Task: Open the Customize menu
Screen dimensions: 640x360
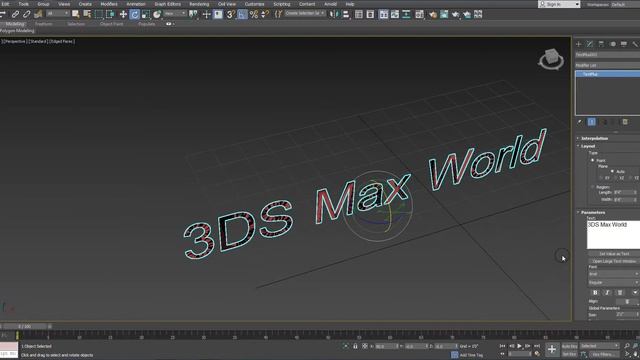Action: click(x=255, y=4)
